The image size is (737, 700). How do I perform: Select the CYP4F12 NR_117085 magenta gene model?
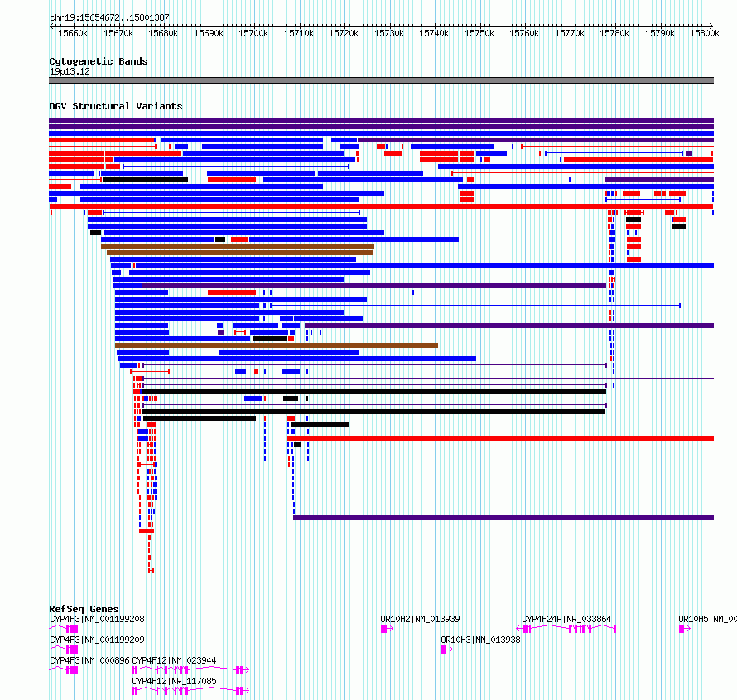point(190,691)
